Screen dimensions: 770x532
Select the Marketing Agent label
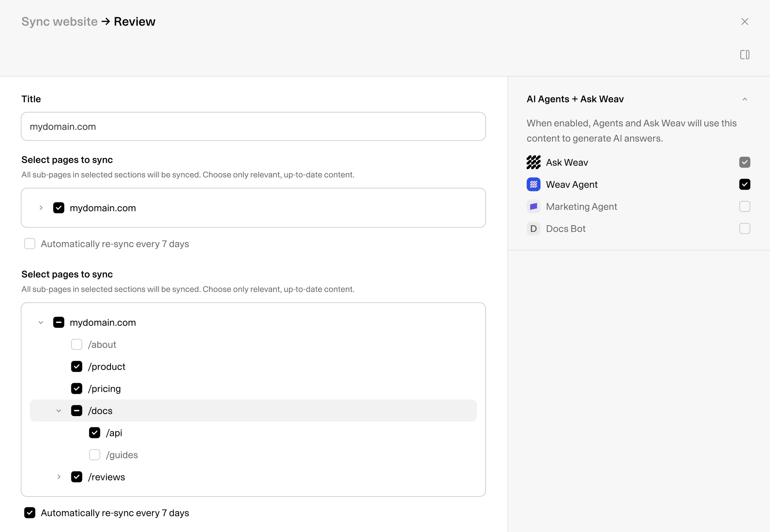click(581, 207)
